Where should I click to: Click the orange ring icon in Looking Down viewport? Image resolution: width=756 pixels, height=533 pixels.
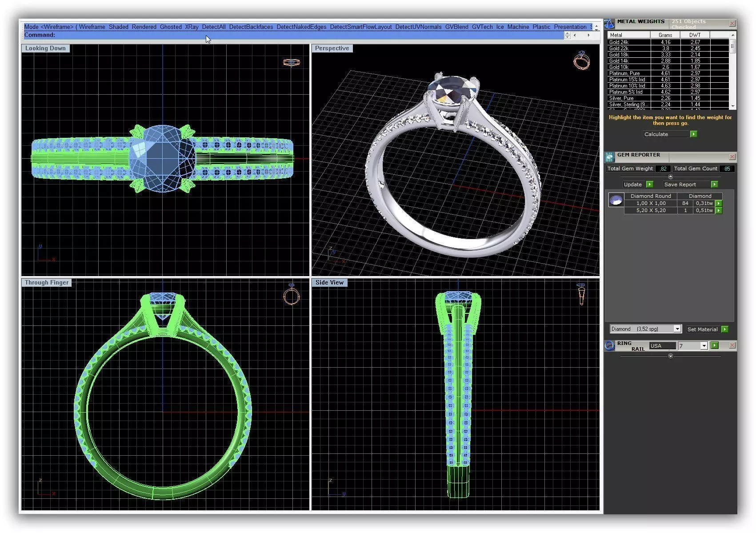click(x=292, y=62)
